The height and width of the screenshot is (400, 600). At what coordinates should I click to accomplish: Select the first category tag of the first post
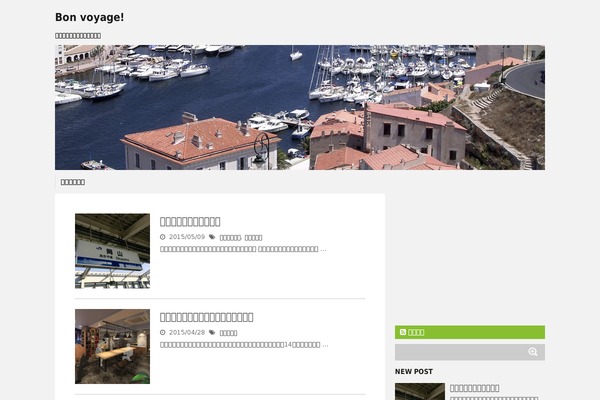(x=230, y=238)
